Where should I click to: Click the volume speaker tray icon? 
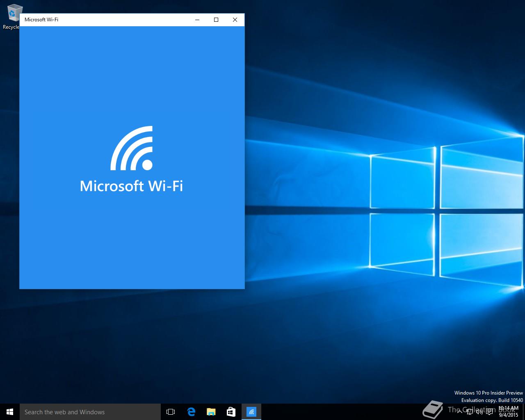(x=479, y=412)
